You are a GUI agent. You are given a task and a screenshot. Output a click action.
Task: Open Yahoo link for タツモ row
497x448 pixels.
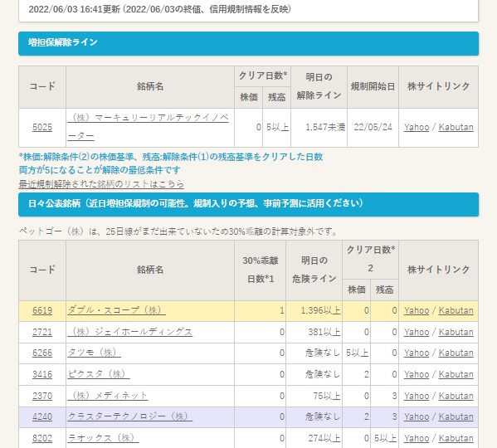[x=417, y=353]
